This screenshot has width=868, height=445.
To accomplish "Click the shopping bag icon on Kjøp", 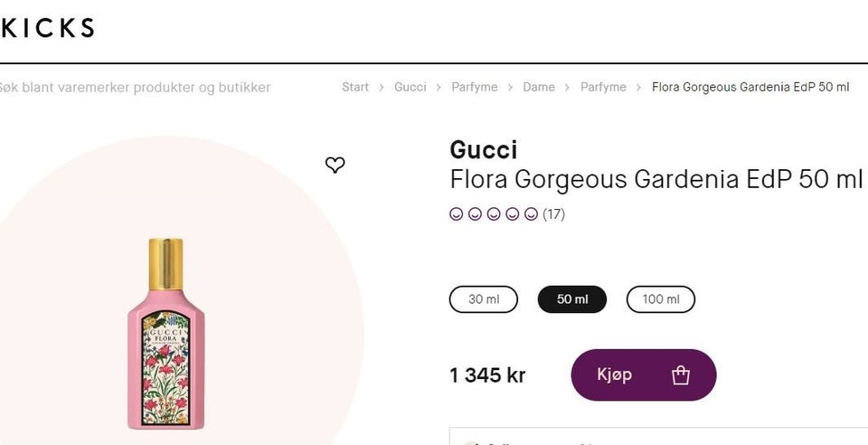I will click(681, 375).
